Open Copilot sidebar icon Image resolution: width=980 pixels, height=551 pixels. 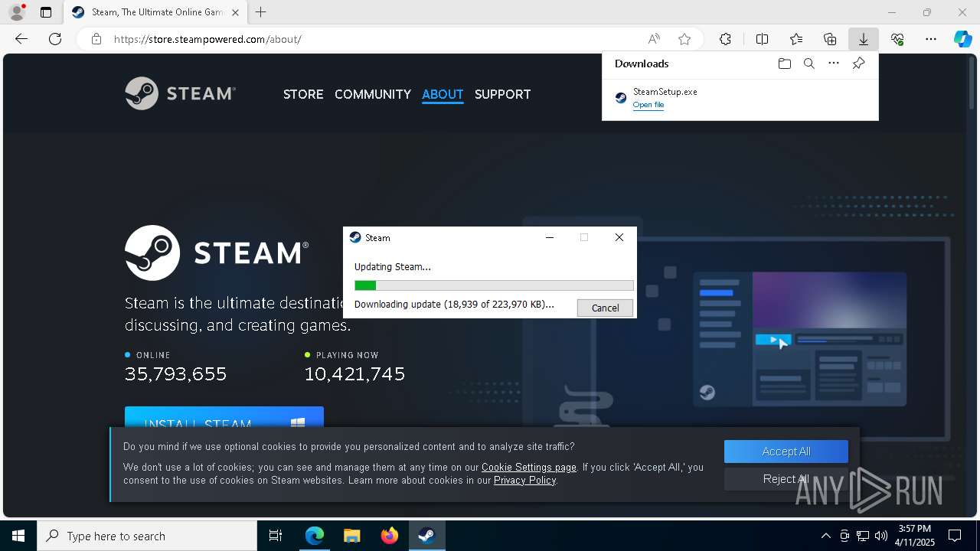pyautogui.click(x=963, y=39)
